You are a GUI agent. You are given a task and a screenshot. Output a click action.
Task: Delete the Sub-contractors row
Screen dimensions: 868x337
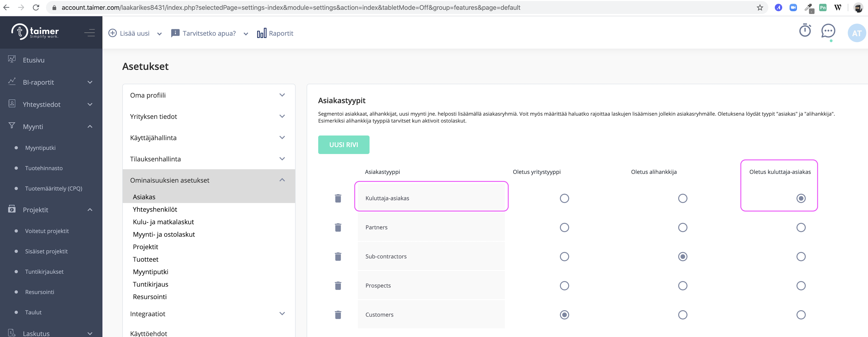(338, 256)
